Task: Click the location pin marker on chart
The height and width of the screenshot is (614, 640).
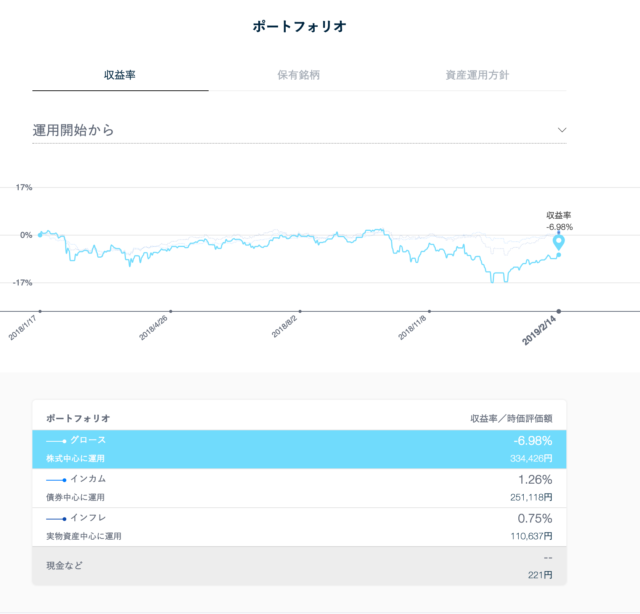Action: [558, 242]
